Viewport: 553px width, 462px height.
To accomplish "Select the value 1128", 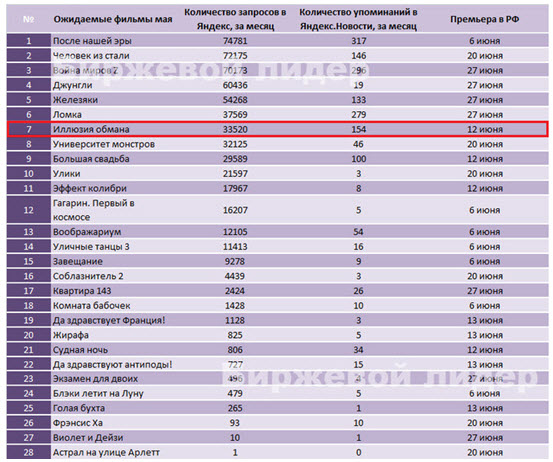I will tap(235, 321).
